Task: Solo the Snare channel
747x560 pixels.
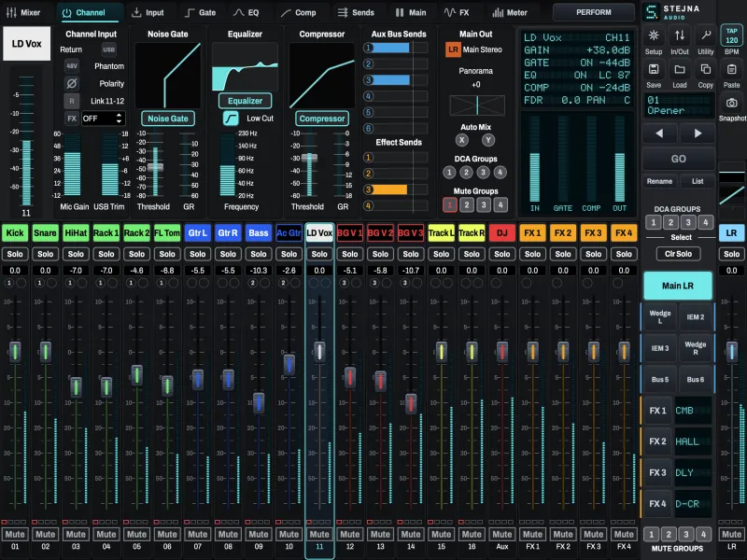Action: coord(45,254)
